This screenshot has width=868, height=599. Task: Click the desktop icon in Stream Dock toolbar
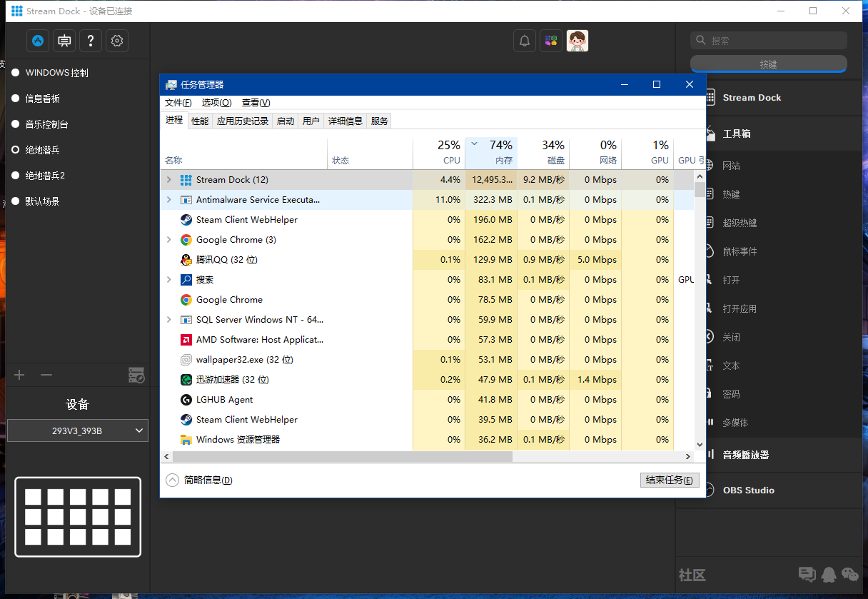(x=64, y=41)
